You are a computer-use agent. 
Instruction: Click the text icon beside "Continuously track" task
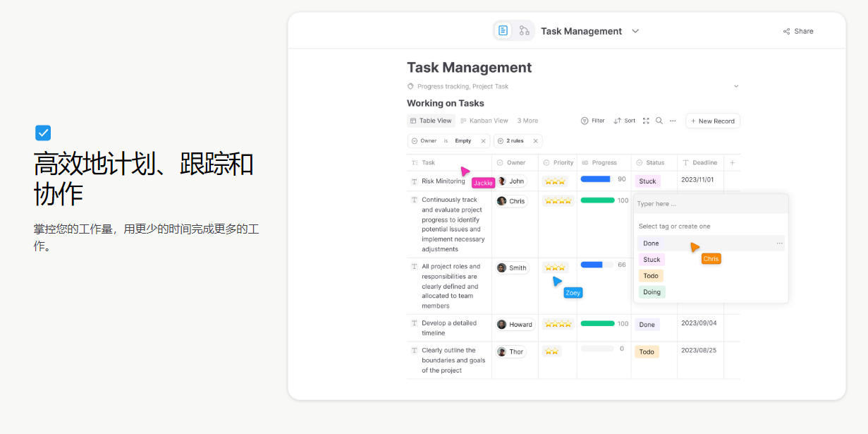pos(415,200)
